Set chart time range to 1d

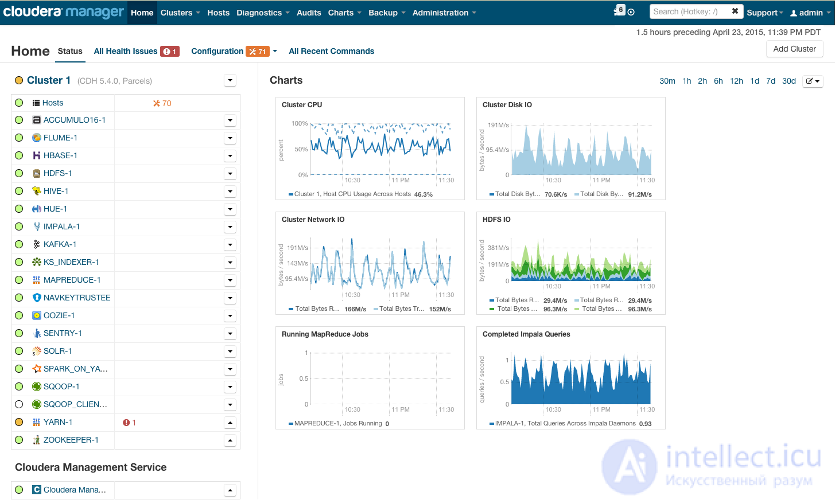(x=755, y=81)
